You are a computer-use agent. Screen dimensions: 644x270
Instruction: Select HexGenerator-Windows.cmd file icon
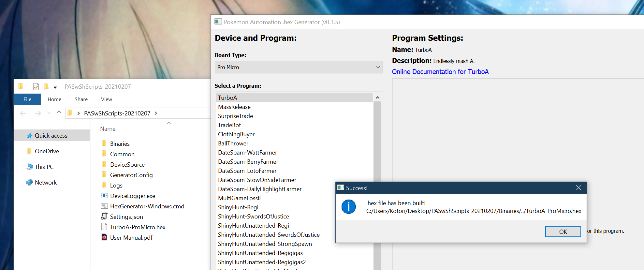[104, 206]
